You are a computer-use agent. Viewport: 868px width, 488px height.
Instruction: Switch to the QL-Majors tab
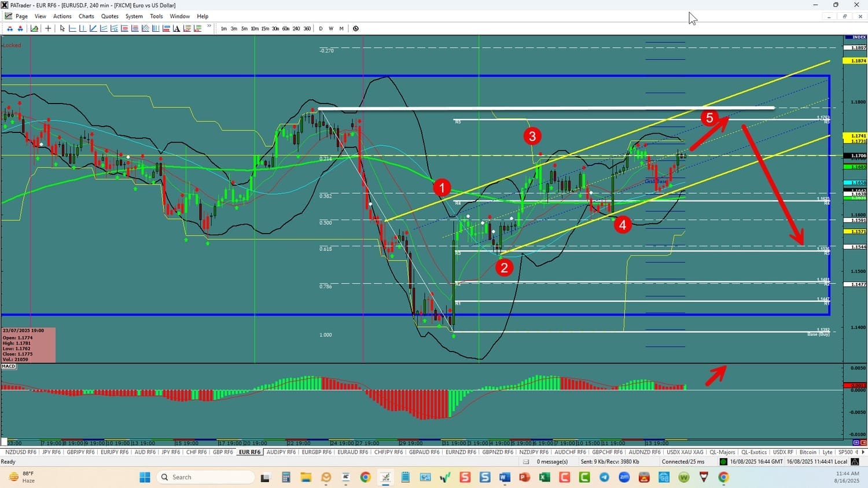tap(722, 452)
